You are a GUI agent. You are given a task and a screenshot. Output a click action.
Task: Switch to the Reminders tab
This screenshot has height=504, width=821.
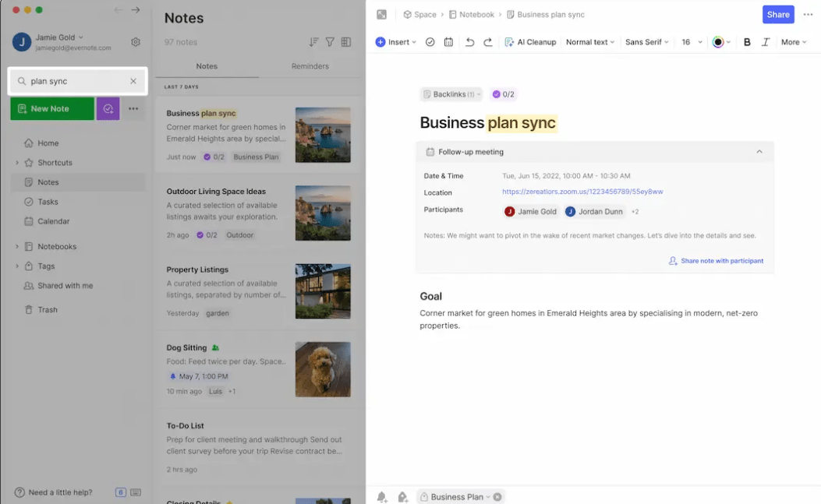pos(310,66)
